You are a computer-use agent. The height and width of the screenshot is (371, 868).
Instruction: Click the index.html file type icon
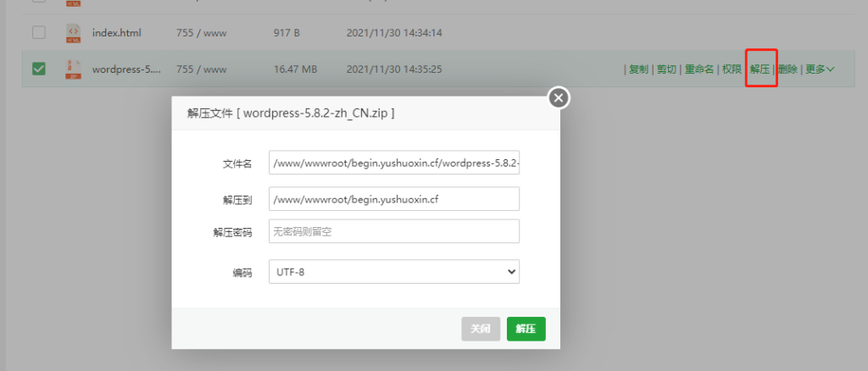tap(73, 33)
